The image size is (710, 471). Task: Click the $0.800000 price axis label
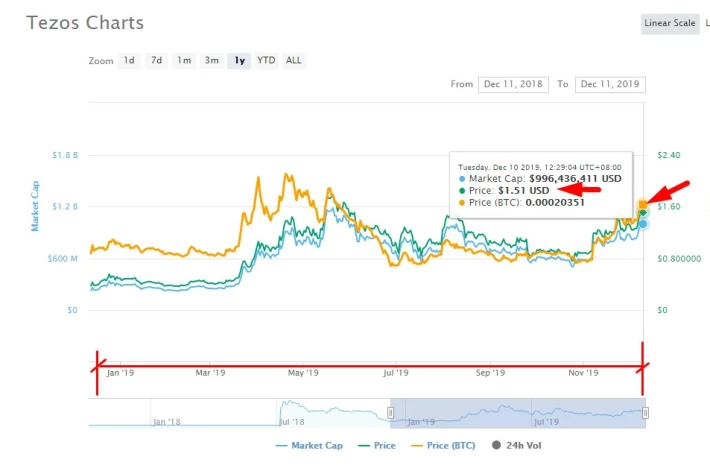pos(679,259)
